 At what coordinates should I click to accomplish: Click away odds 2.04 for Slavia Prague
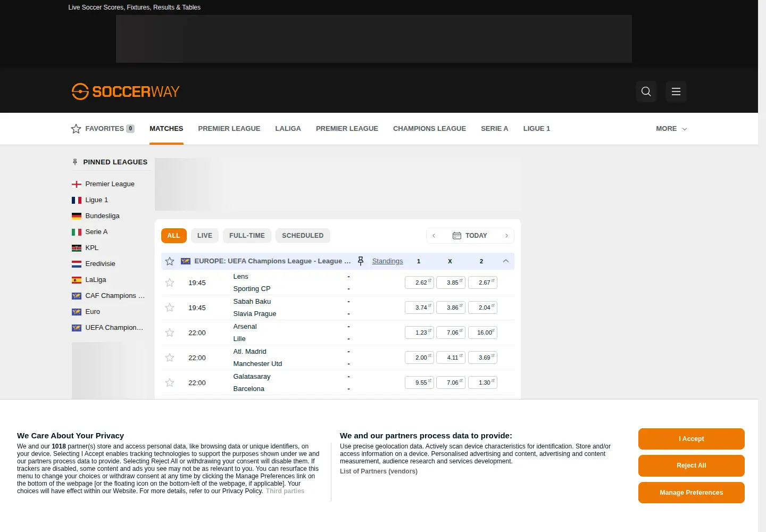(482, 307)
